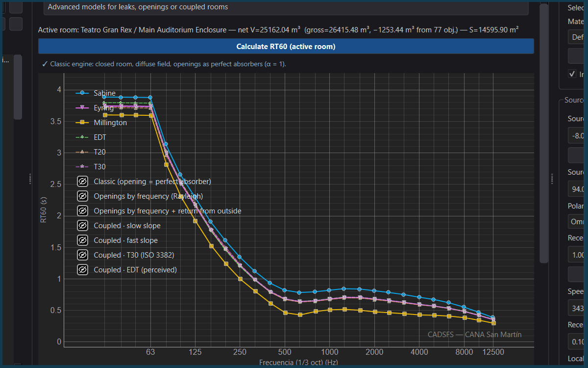Toggle the Coupled · fast slope eye icon
Image resolution: width=588 pixels, height=368 pixels.
point(82,240)
